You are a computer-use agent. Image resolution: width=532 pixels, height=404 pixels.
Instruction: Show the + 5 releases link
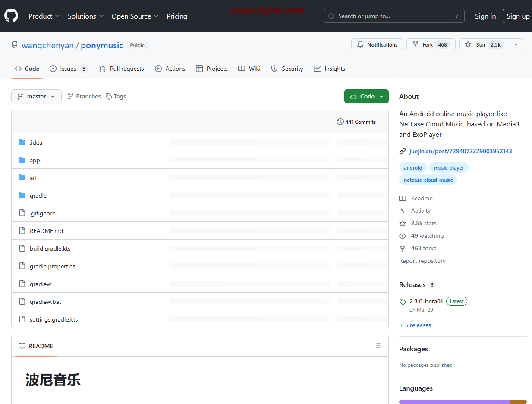click(415, 325)
